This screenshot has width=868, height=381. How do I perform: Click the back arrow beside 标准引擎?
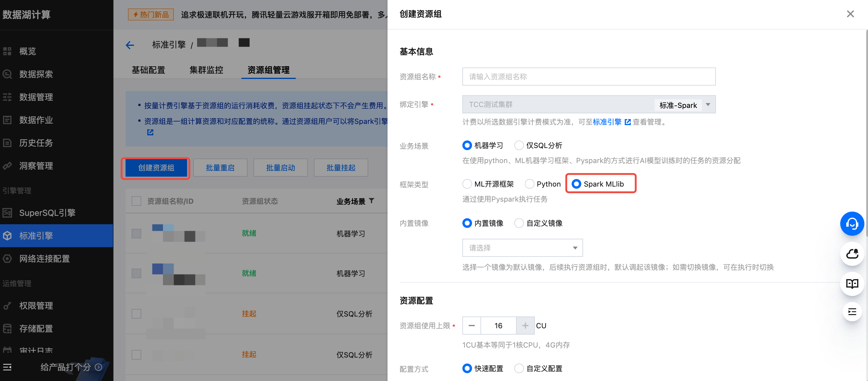(x=130, y=45)
